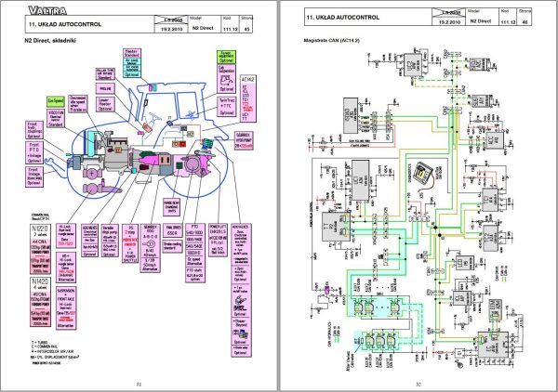Click the 'SUSPENSION + FRONT AXLE' box
Viewport: 558px width, 392px height.
tap(66, 308)
